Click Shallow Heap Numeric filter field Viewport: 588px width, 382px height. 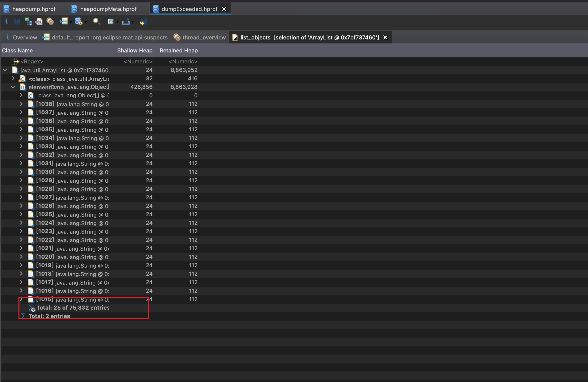point(138,62)
